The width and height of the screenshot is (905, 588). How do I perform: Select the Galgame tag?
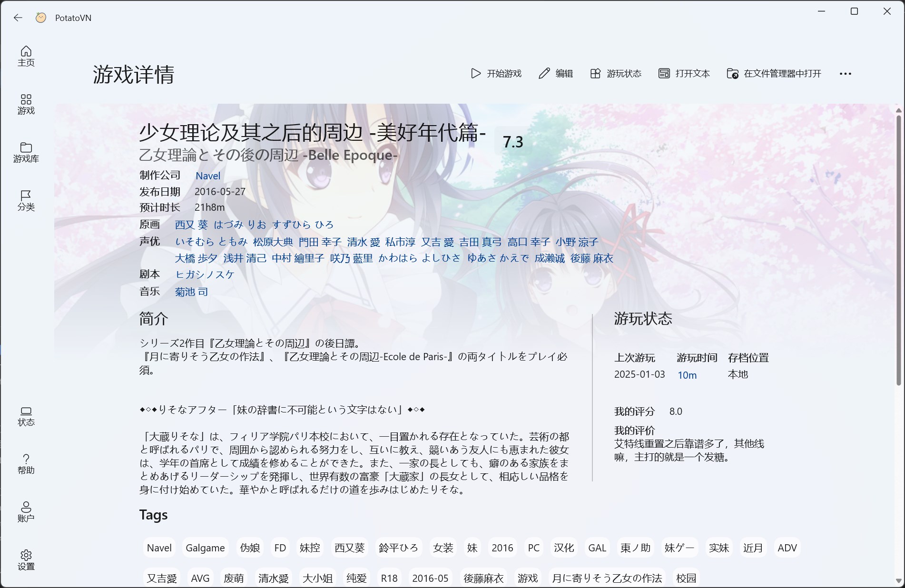[205, 548]
